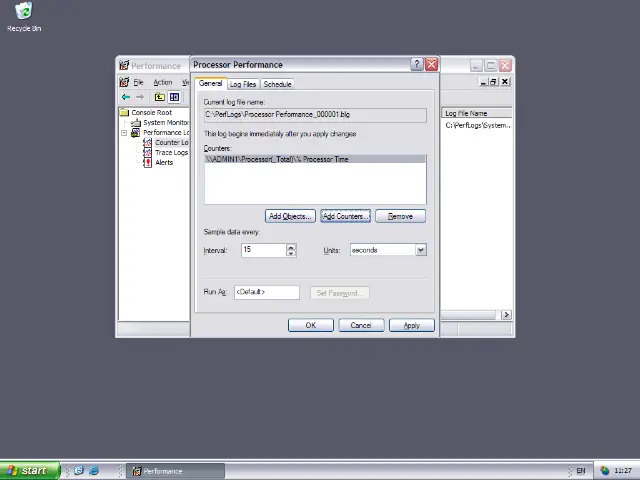Click the Add Objects button

(x=290, y=216)
